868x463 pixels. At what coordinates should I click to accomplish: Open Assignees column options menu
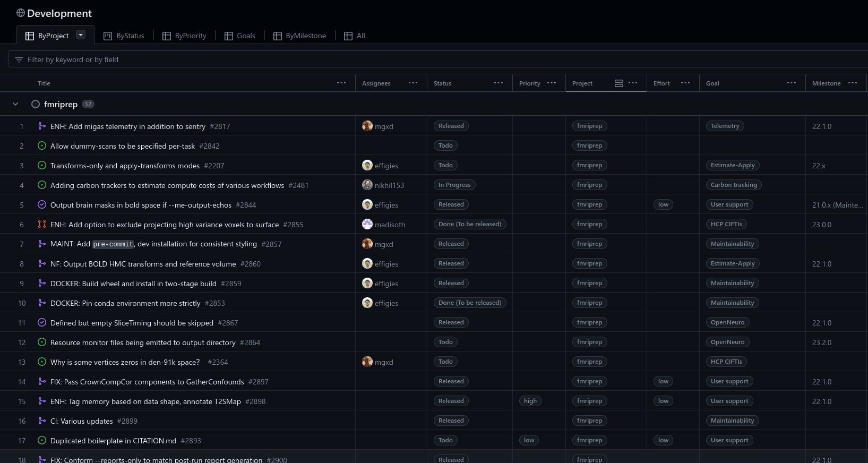point(413,83)
